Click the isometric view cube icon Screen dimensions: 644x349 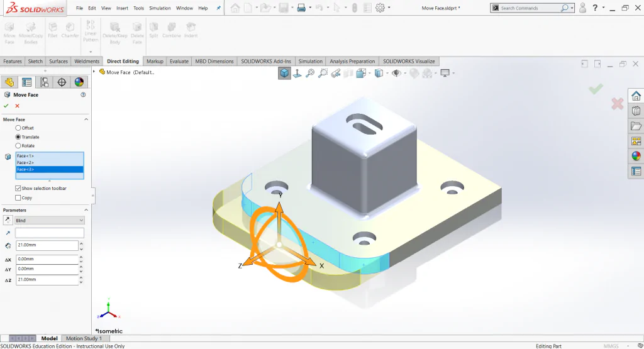pyautogui.click(x=284, y=73)
